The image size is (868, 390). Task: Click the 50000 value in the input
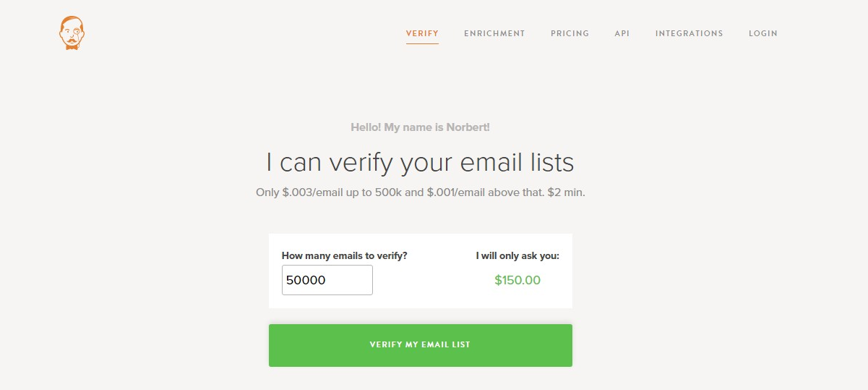[x=306, y=280]
